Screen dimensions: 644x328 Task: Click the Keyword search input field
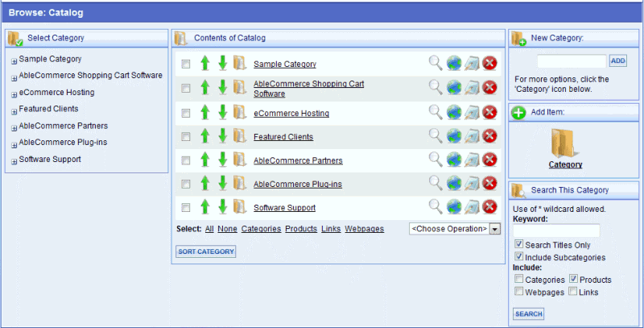(556, 231)
